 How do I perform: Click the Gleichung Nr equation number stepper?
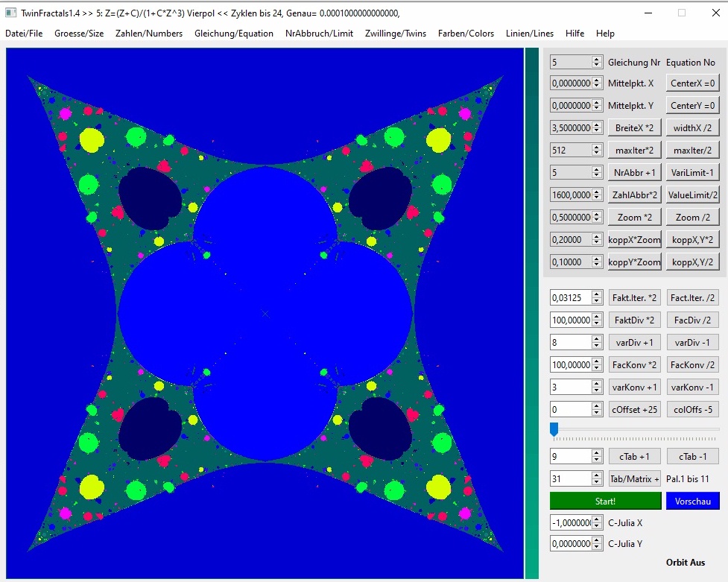[x=597, y=62]
